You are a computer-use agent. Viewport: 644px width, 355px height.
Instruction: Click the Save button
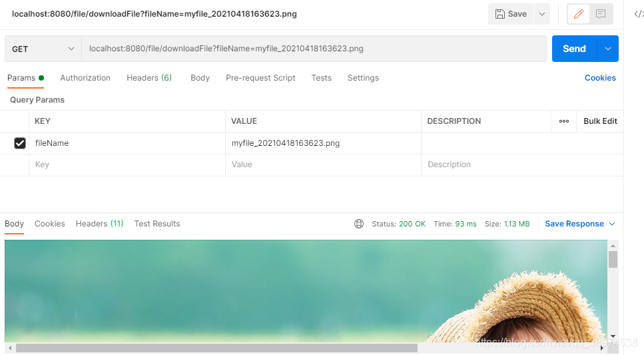coord(511,14)
